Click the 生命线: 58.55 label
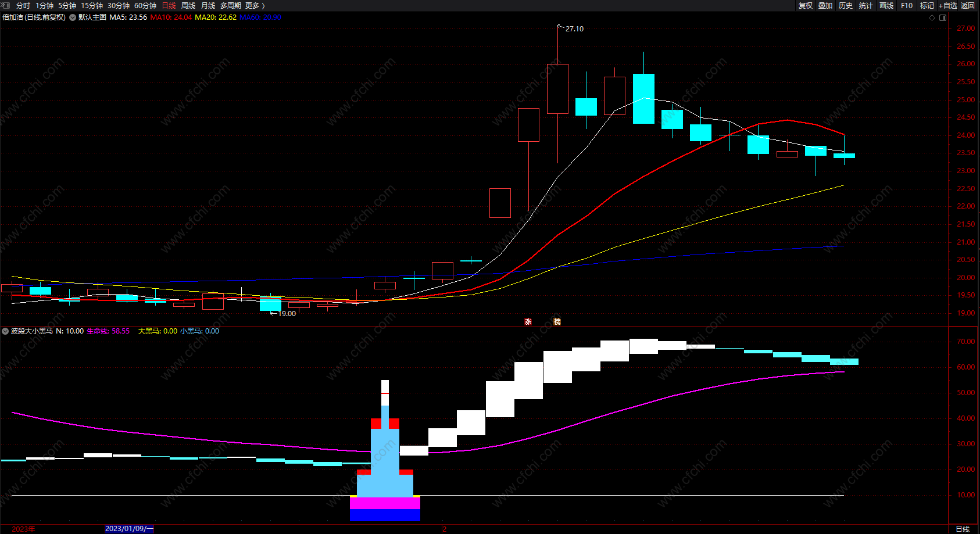The width and height of the screenshot is (980, 534). click(108, 331)
